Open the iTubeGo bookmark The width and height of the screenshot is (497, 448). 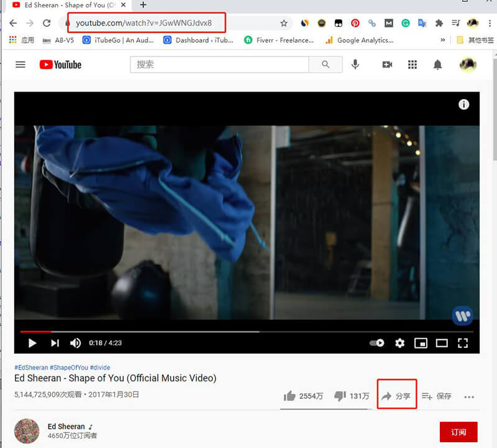[118, 40]
